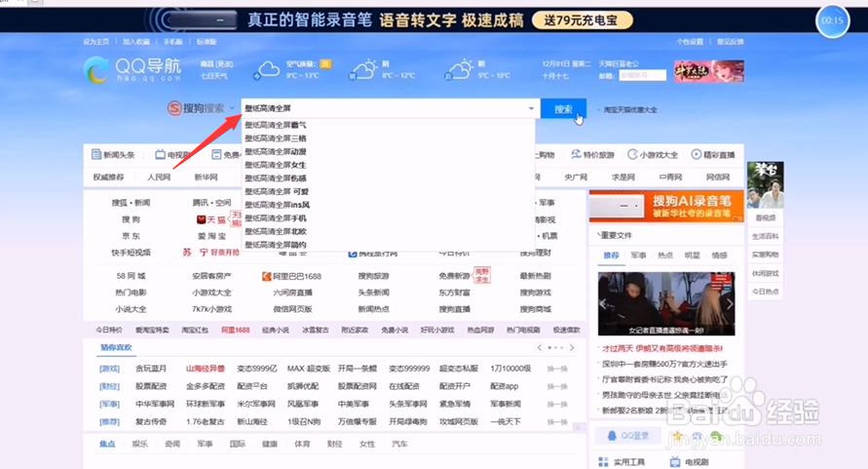Screen dimensions: 868x469
Task: Choose suggestion 壁纸高清全屏手机
Action: click(x=275, y=218)
